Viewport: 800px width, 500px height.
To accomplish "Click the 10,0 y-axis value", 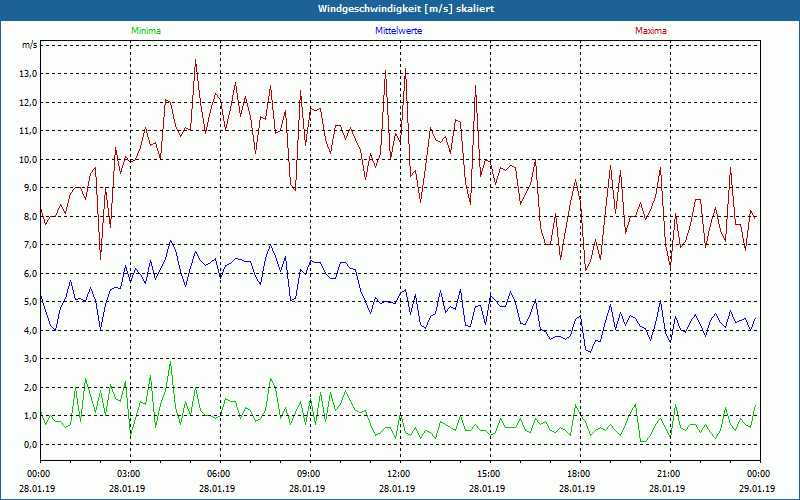I will point(29,160).
